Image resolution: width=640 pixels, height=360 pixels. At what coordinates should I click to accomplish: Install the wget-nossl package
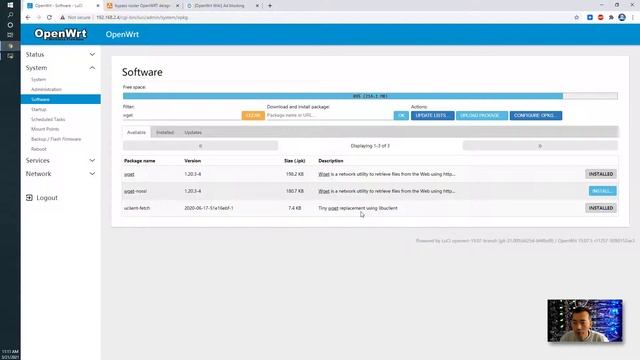click(x=602, y=191)
